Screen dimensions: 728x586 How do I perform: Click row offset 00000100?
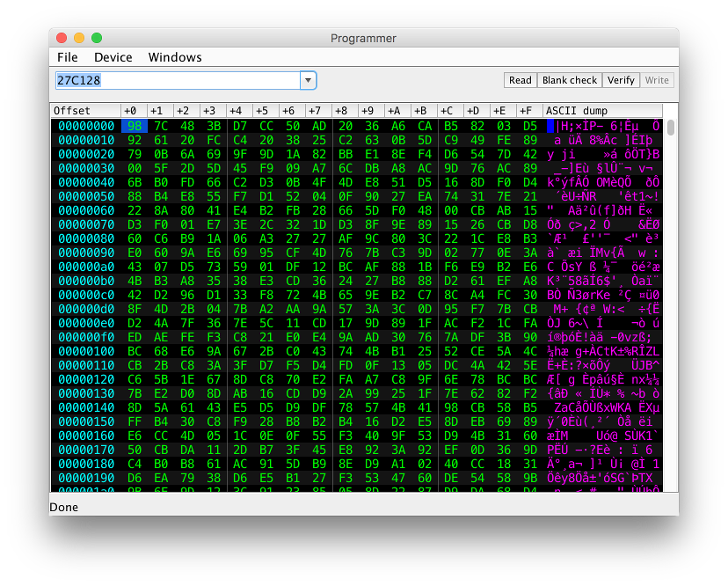[85, 350]
